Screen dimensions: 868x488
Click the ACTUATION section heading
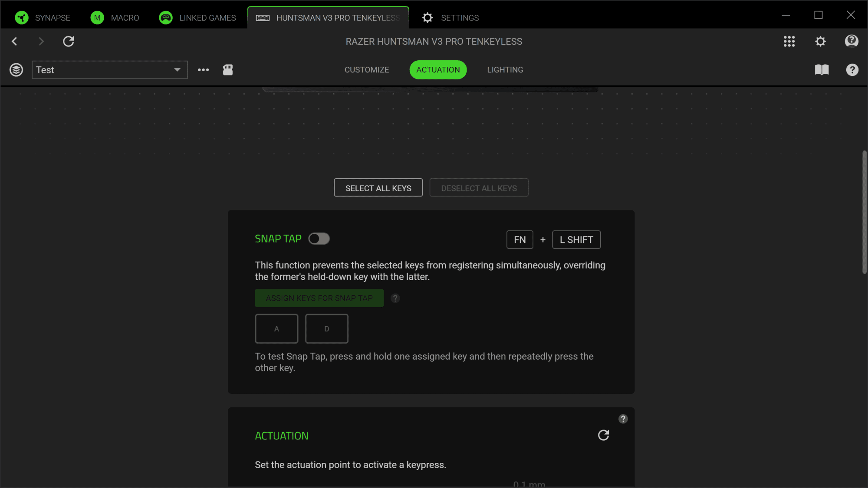coord(282,436)
